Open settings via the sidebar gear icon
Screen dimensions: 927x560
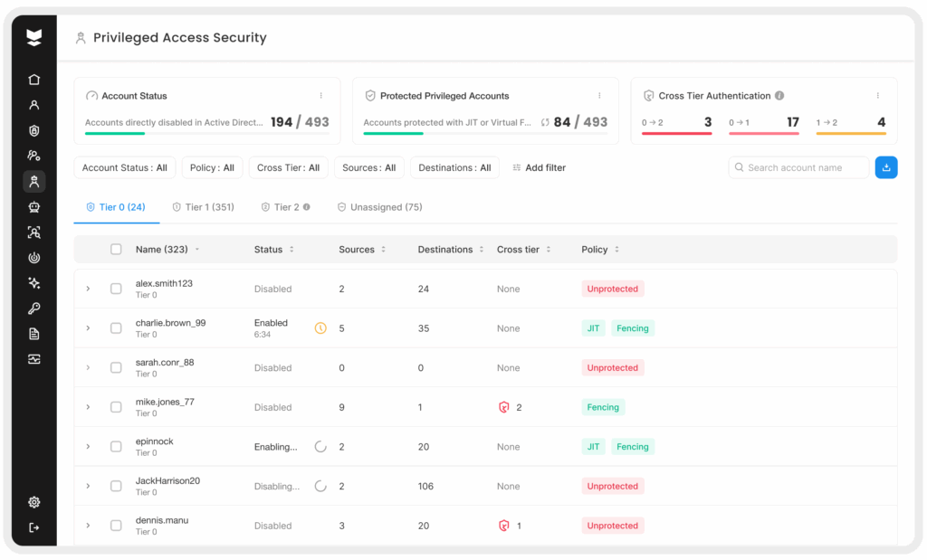tap(34, 502)
